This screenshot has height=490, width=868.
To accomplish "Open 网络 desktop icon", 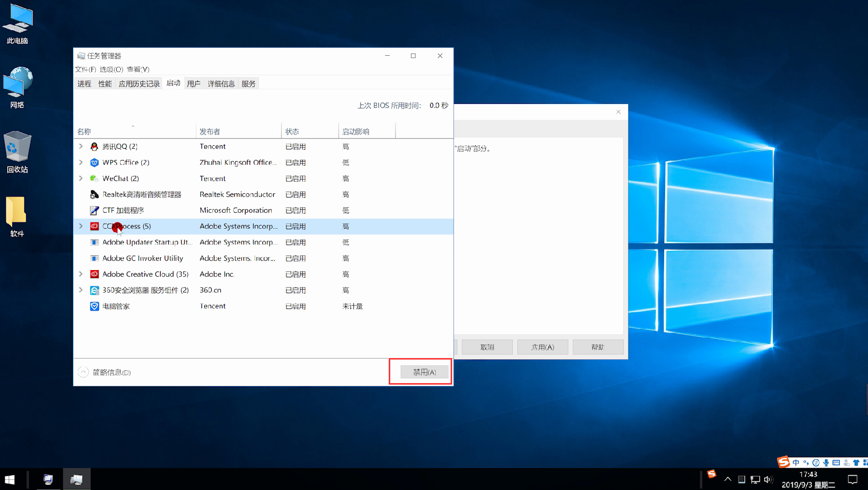I will pos(17,87).
